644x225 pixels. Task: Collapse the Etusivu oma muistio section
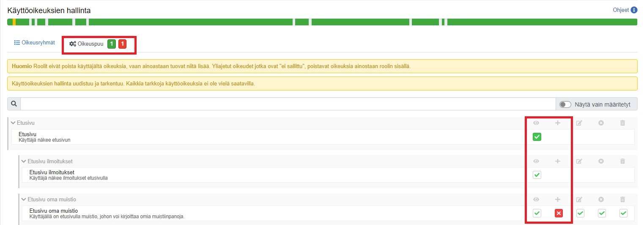[x=24, y=199]
